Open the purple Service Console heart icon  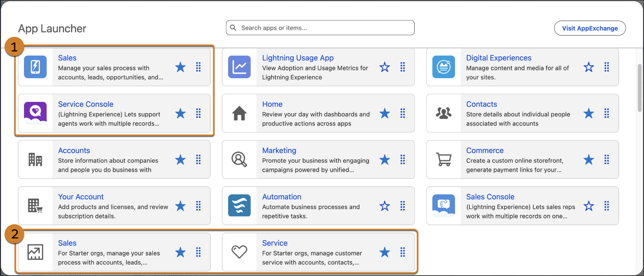pos(35,113)
